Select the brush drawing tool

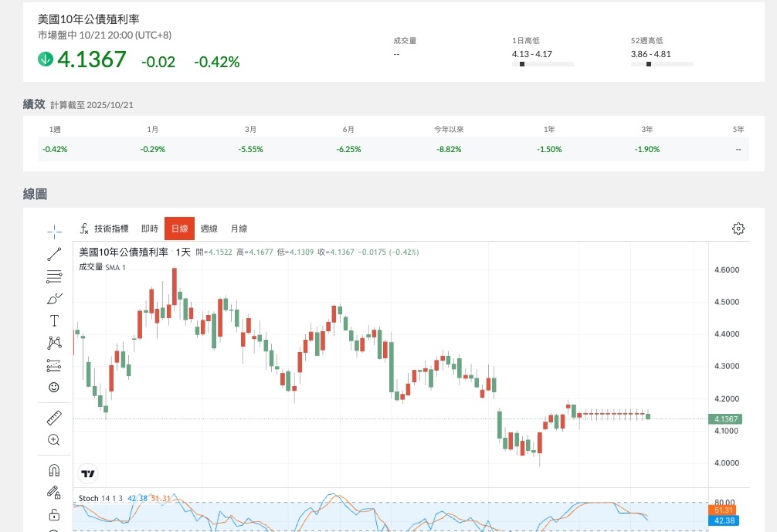(54, 298)
